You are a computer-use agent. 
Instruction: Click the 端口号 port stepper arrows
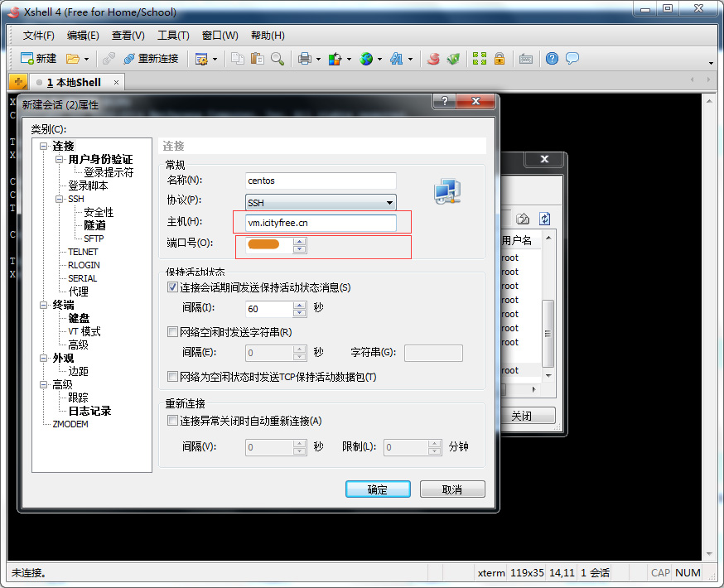tap(300, 245)
